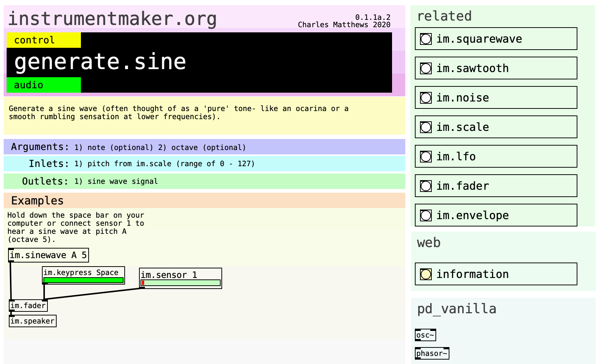Select the im.fader object in the patch
Screen dimensions: 598x364
(x=28, y=306)
